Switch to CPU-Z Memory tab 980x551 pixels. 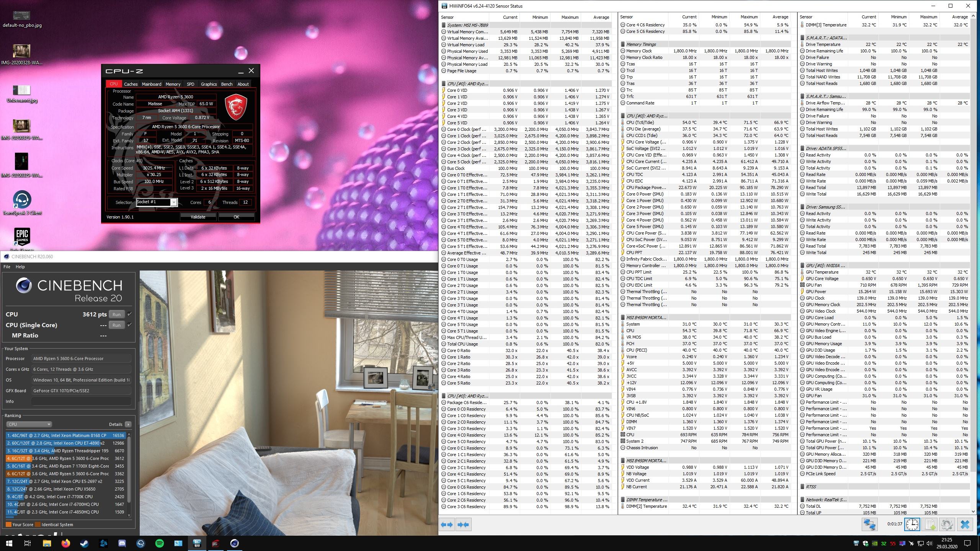[173, 84]
